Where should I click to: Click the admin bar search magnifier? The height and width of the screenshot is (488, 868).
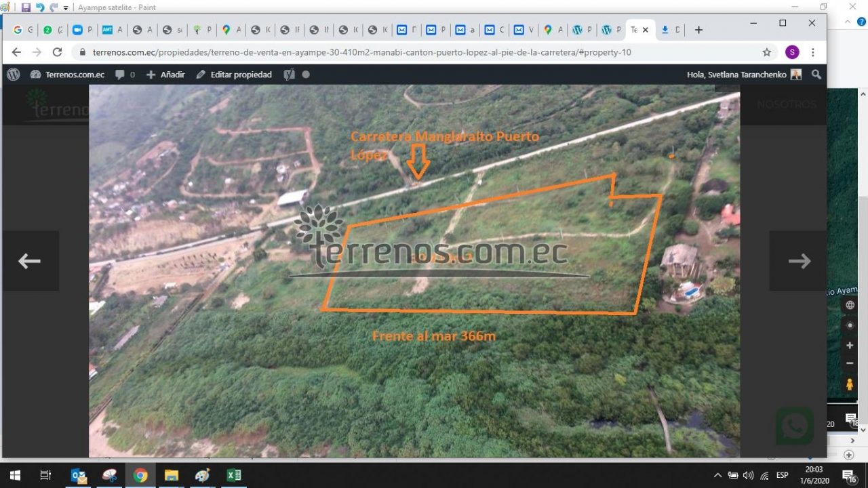[816, 75]
